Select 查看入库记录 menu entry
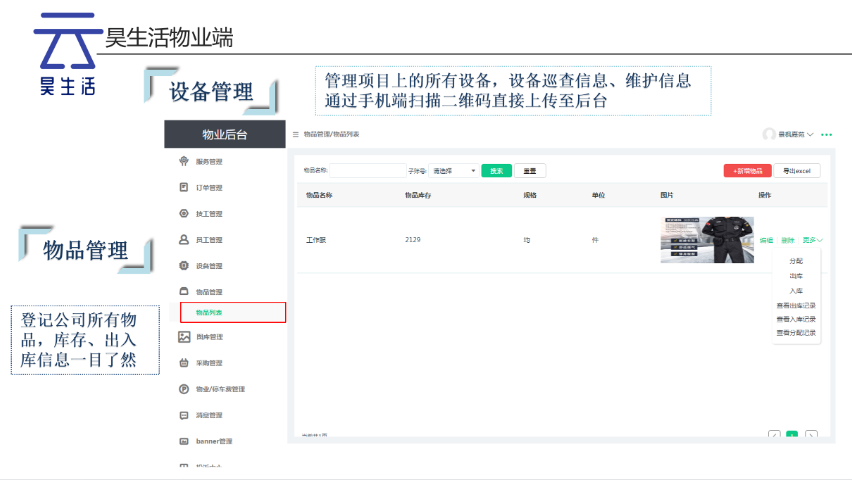This screenshot has height=480, width=852. pyautogui.click(x=796, y=319)
